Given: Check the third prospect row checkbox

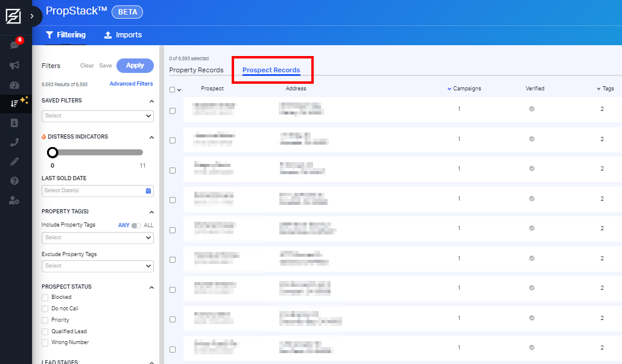Looking at the screenshot, I should pos(173,171).
